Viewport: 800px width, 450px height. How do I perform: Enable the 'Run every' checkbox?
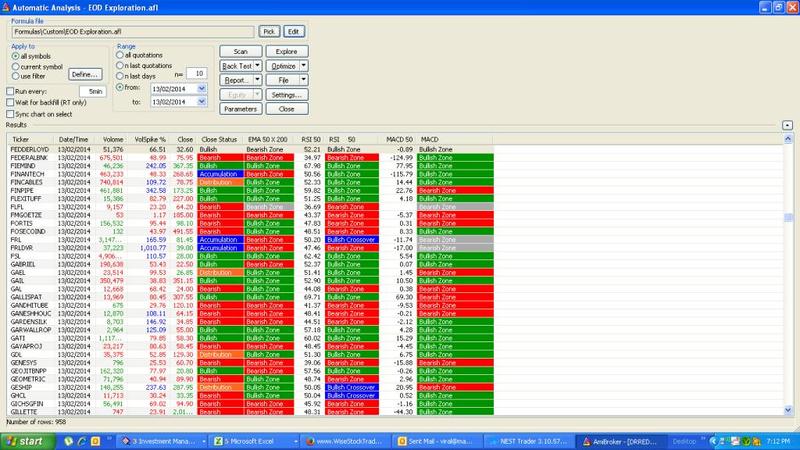pyautogui.click(x=10, y=91)
